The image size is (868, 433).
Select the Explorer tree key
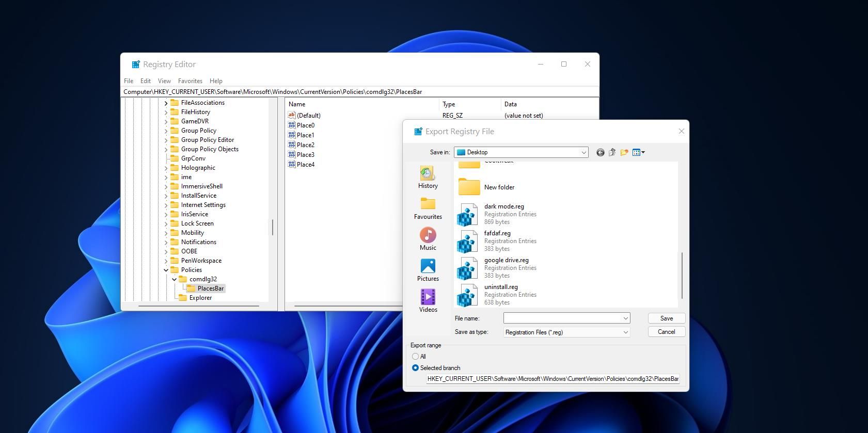click(200, 298)
